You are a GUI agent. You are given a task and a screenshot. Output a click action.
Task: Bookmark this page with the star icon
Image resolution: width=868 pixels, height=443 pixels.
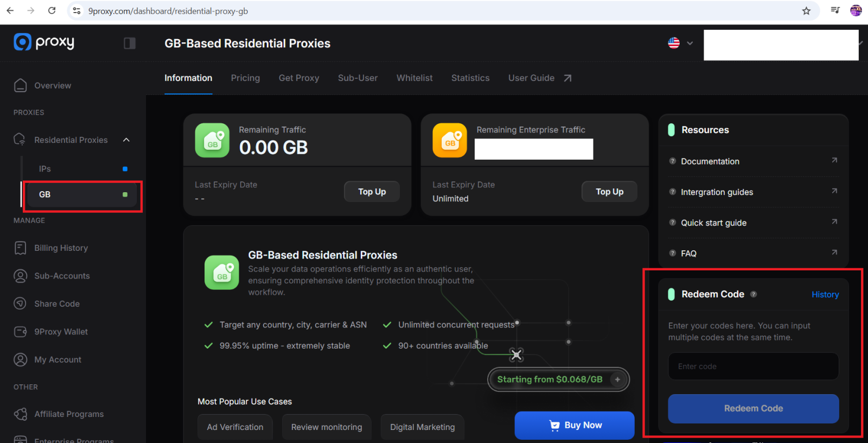pos(806,11)
